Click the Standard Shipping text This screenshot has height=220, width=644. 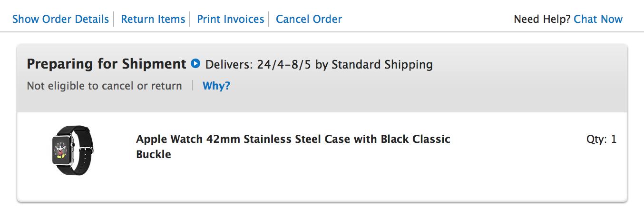(x=382, y=64)
